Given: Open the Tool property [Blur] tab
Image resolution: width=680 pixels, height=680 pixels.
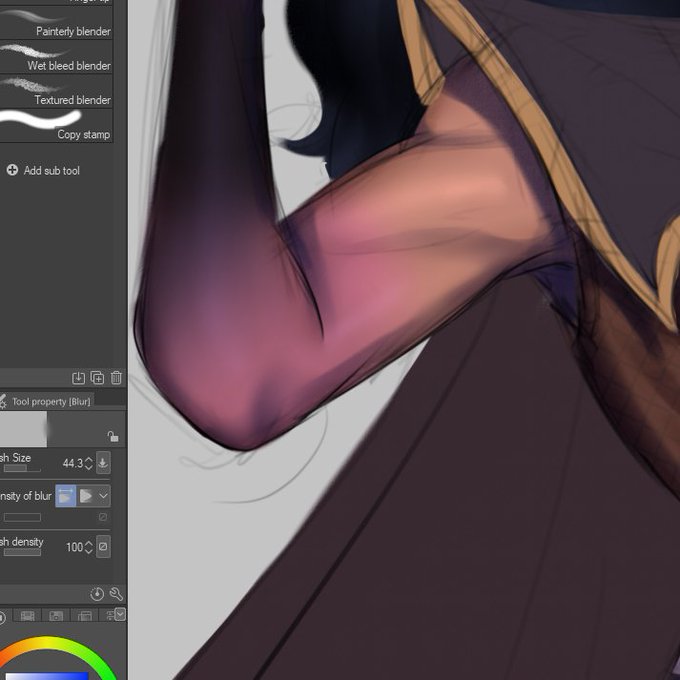Looking at the screenshot, I should pos(46,402).
